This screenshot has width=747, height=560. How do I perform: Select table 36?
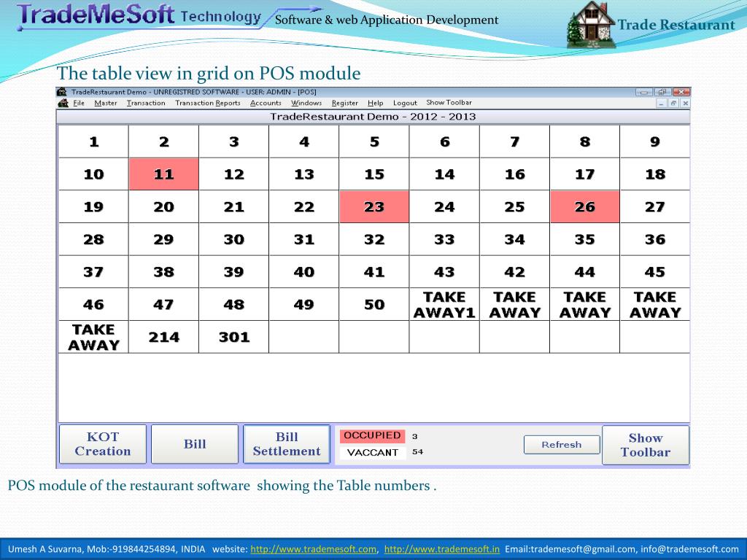pyautogui.click(x=654, y=239)
